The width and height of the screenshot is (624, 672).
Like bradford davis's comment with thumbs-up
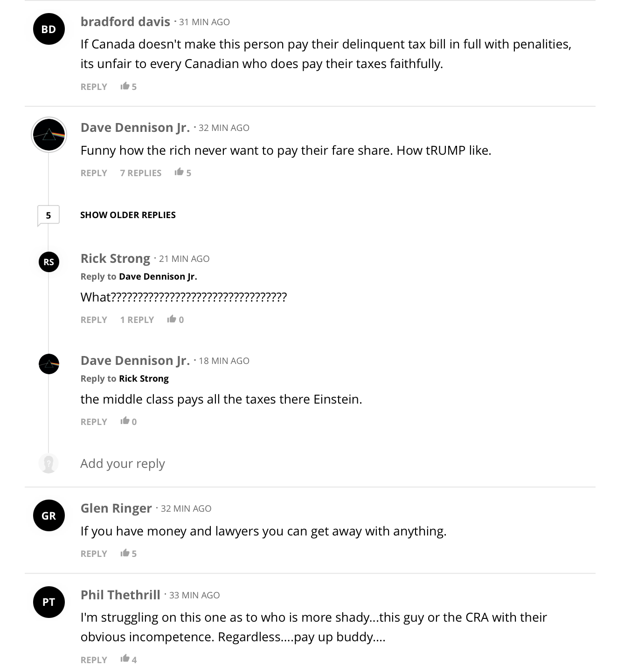pyautogui.click(x=125, y=86)
